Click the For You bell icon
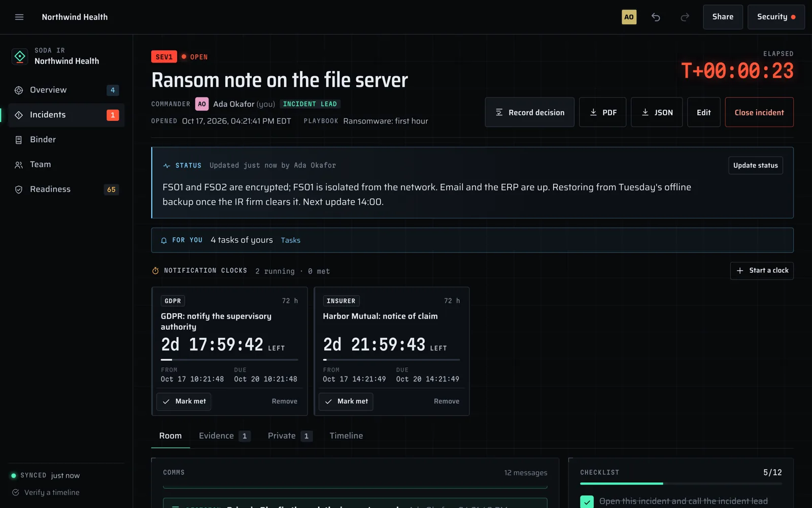The width and height of the screenshot is (812, 508). (x=164, y=240)
